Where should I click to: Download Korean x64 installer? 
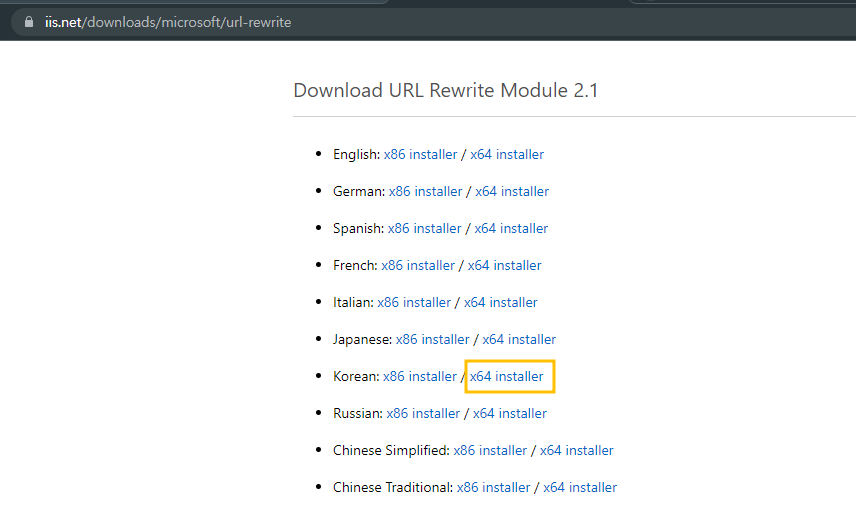pyautogui.click(x=507, y=376)
